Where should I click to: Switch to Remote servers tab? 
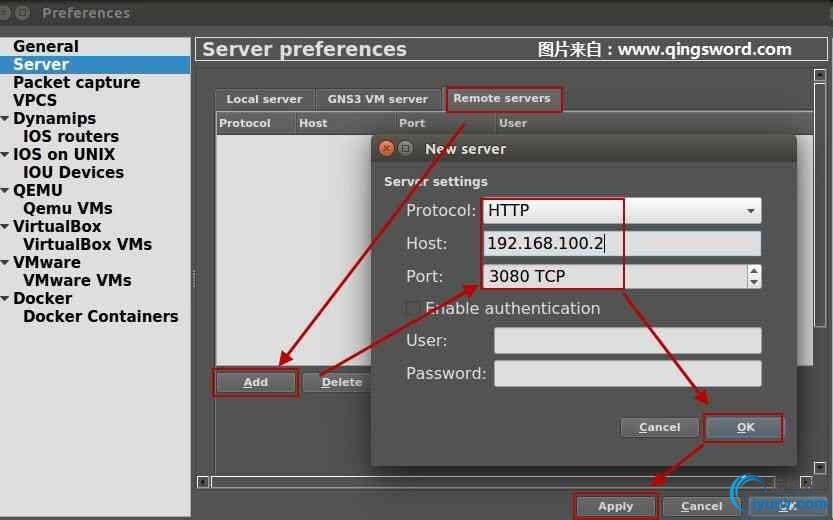502,99
